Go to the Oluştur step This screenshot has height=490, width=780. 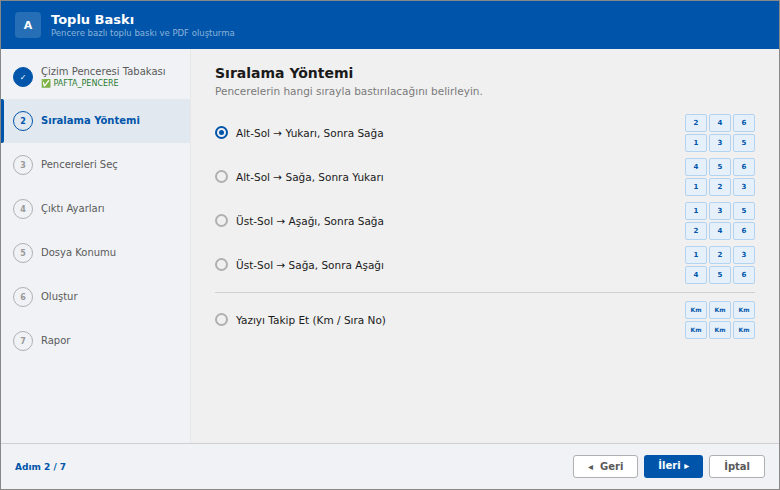[96, 297]
